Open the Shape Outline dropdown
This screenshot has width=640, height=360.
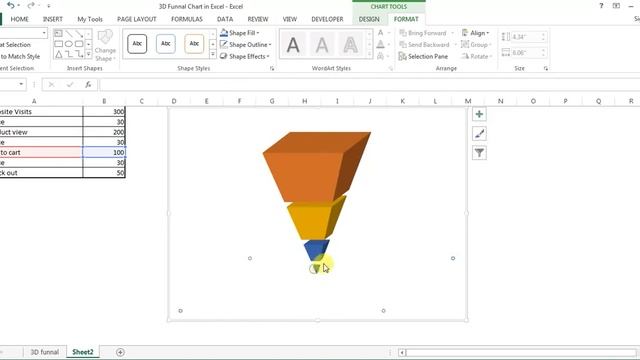point(245,44)
